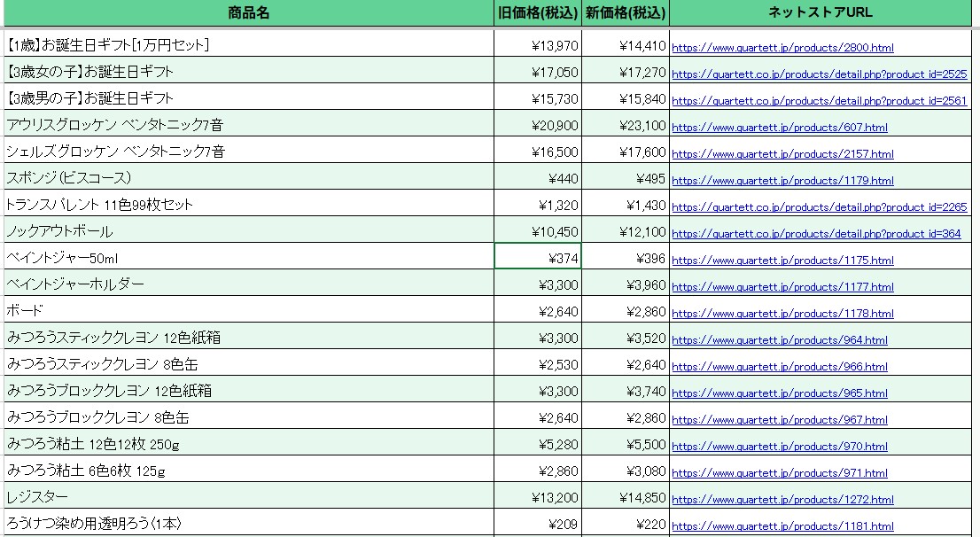Select cell ろうけつ染め用透明ろう(1本)
Viewport: 980px width, 537px height.
[249, 523]
